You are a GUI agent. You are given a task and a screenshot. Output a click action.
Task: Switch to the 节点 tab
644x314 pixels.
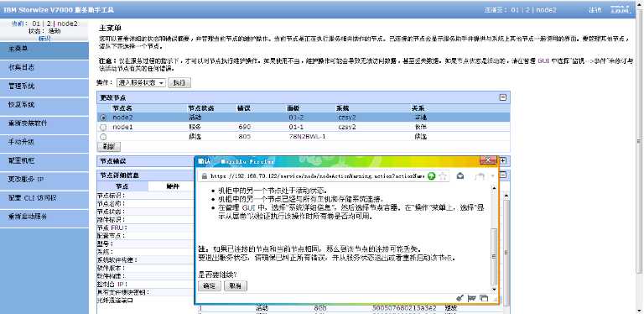(x=122, y=186)
